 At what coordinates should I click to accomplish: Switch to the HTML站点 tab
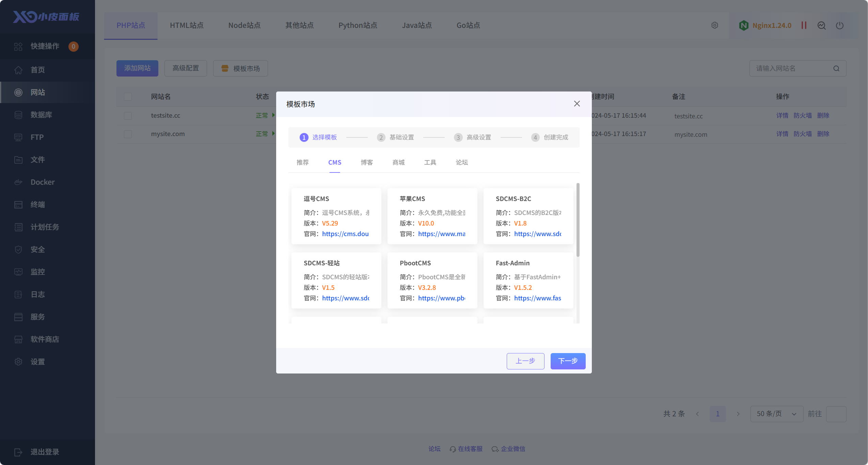pyautogui.click(x=187, y=26)
